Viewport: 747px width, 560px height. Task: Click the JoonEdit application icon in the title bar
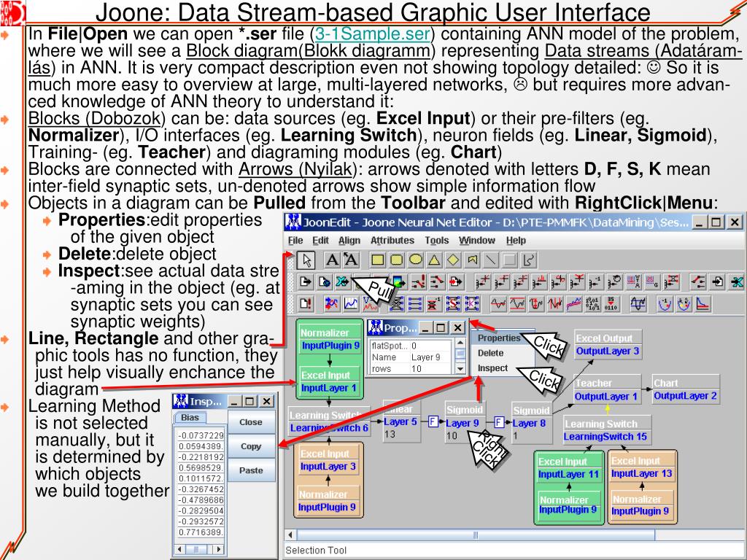tap(293, 222)
